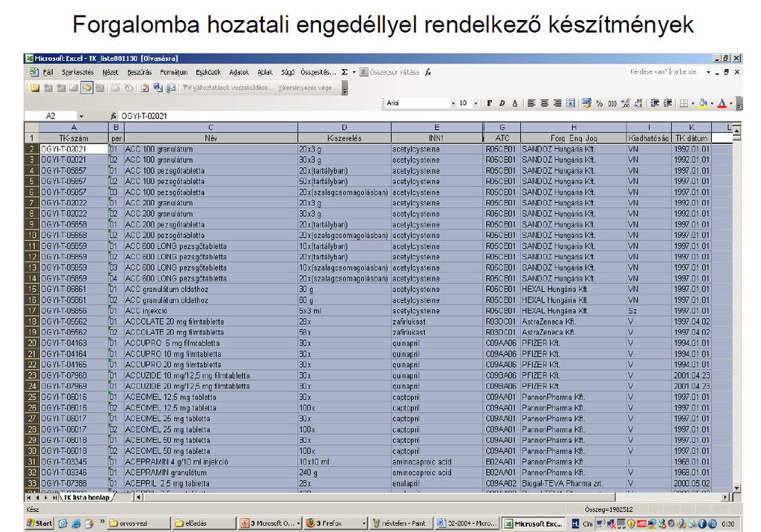
Task: Apply the red font color
Action: 722,103
